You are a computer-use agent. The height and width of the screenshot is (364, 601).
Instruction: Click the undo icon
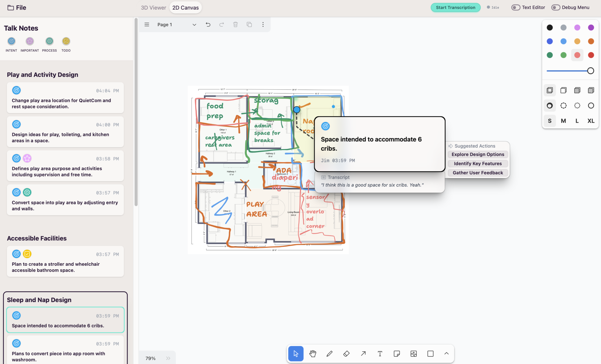pos(208,25)
